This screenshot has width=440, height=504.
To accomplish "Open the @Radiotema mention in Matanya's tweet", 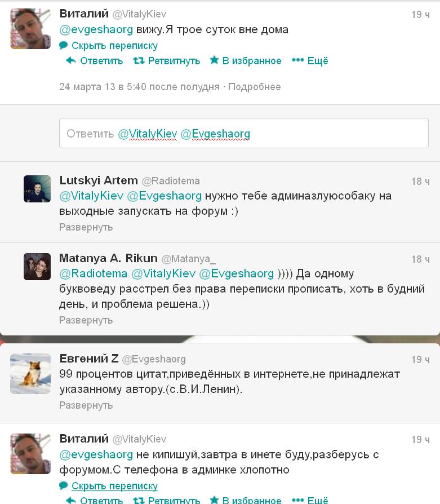I will (94, 273).
